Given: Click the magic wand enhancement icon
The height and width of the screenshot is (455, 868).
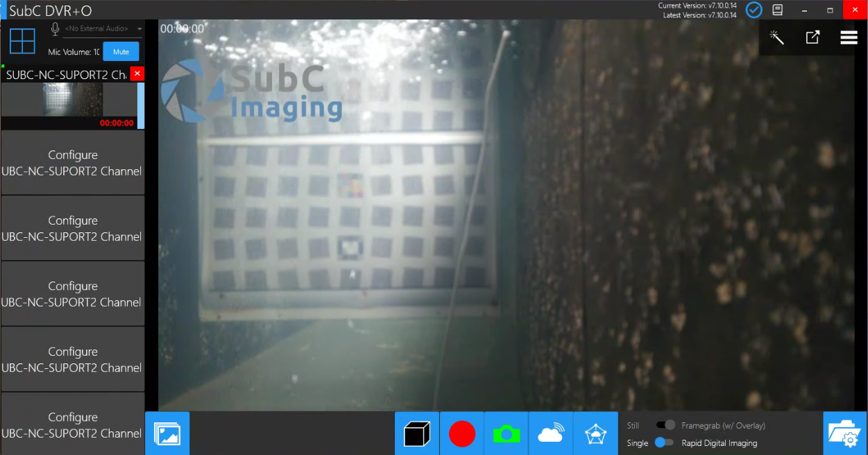Looking at the screenshot, I should (x=777, y=37).
